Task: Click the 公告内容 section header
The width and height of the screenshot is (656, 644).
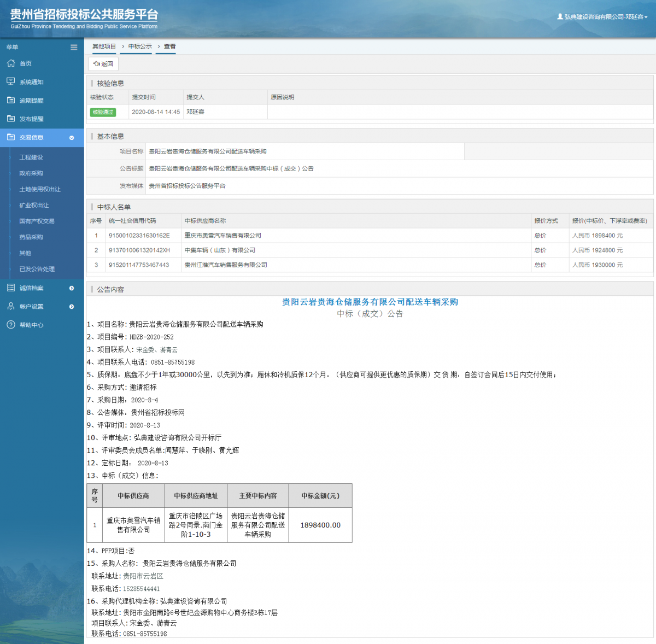Action: click(110, 290)
